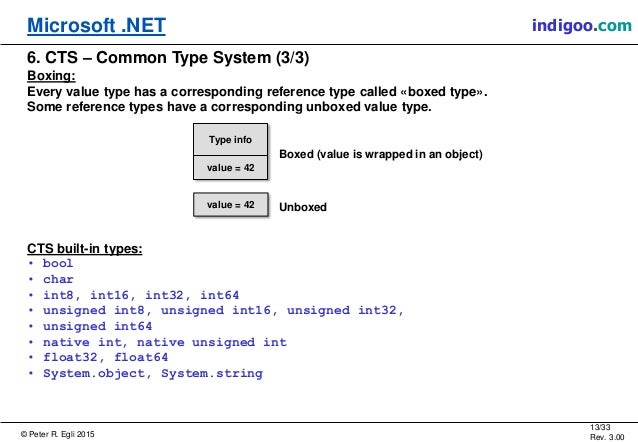
Task: Open the Microsoft .NET title link
Action: click(x=96, y=26)
